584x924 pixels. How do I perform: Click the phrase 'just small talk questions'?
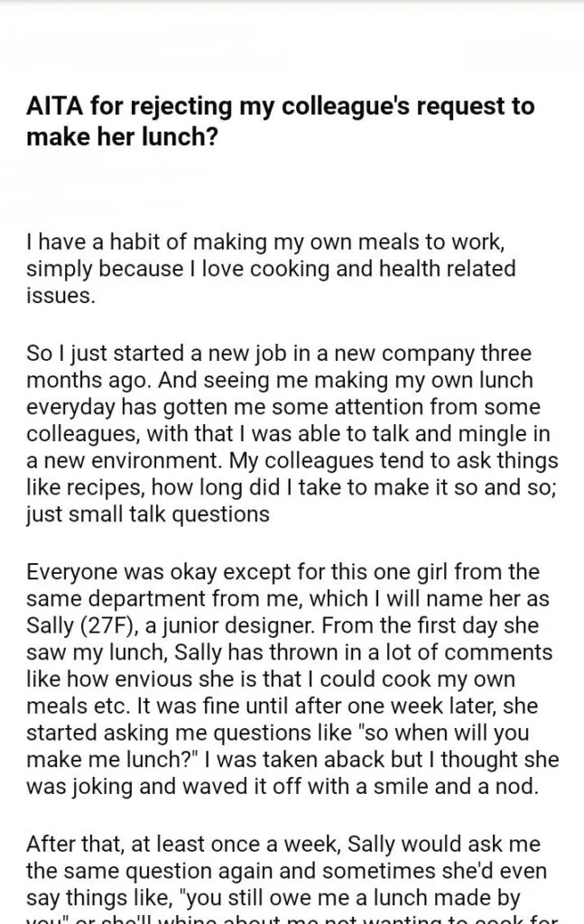pos(148,514)
